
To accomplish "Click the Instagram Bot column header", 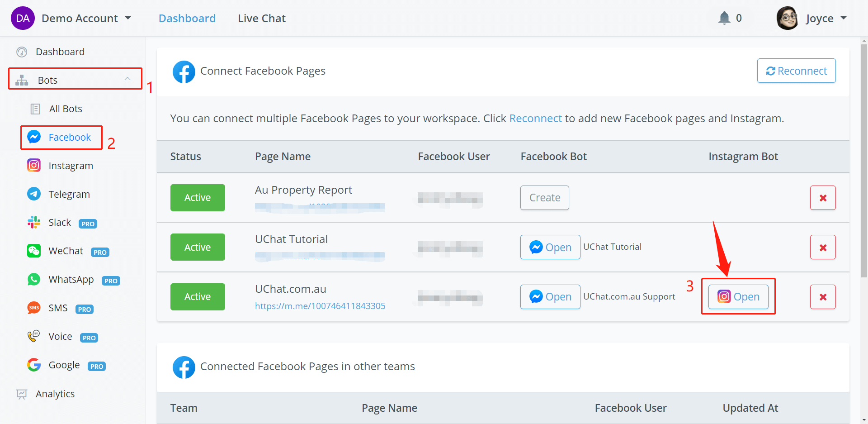I will point(743,157).
